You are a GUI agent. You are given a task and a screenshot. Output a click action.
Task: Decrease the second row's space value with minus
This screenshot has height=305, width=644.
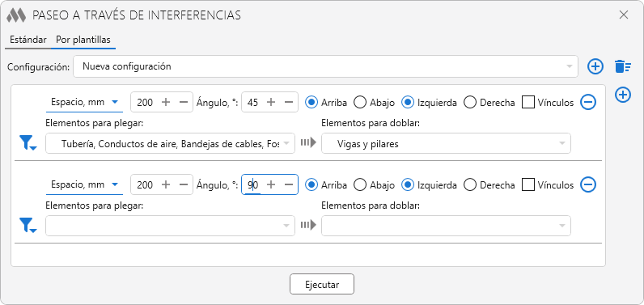click(184, 184)
